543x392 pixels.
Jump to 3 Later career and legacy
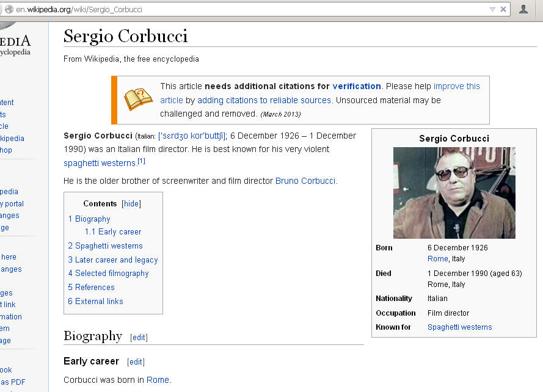click(113, 260)
